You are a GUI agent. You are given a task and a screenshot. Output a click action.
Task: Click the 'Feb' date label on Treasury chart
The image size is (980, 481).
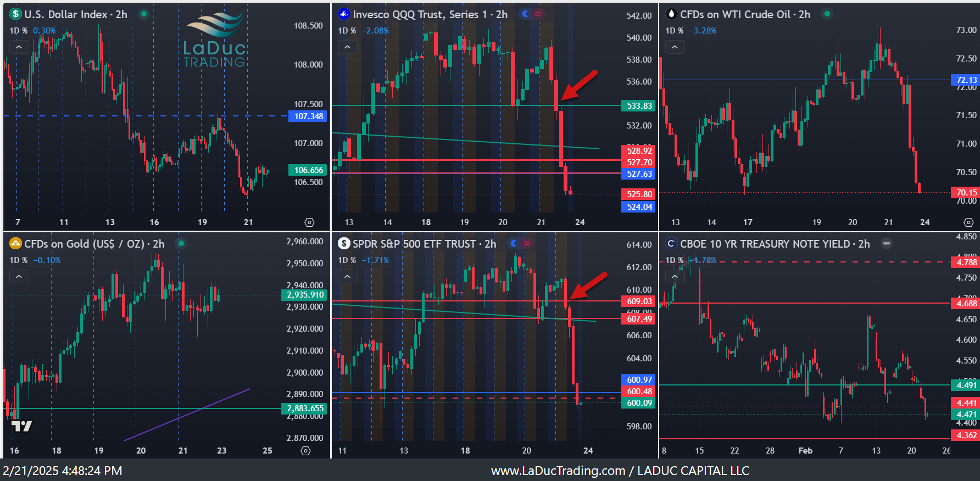coord(805,451)
